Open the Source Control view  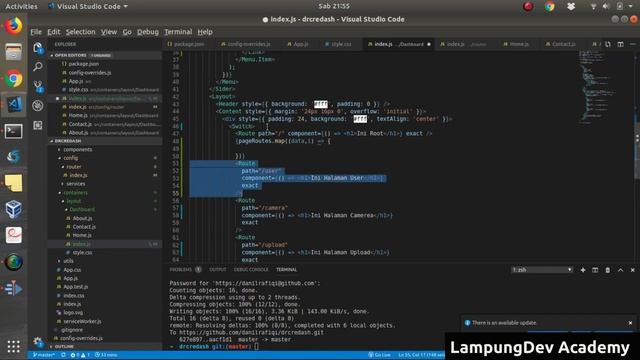[x=38, y=86]
